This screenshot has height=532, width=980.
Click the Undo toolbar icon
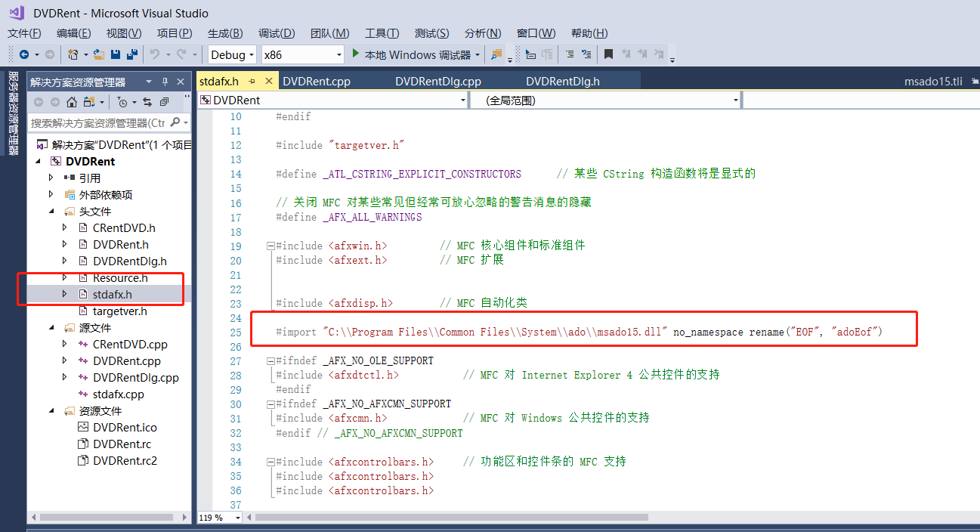pyautogui.click(x=155, y=54)
